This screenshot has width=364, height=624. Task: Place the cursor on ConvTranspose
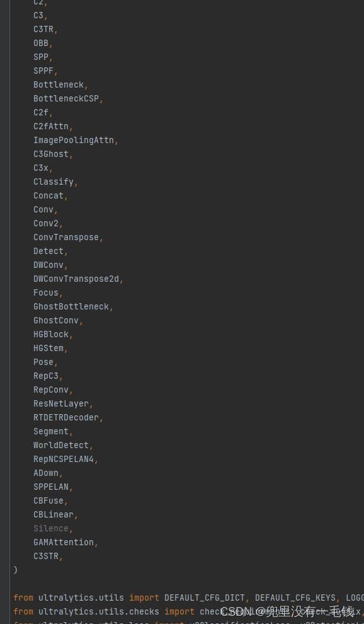66,237
